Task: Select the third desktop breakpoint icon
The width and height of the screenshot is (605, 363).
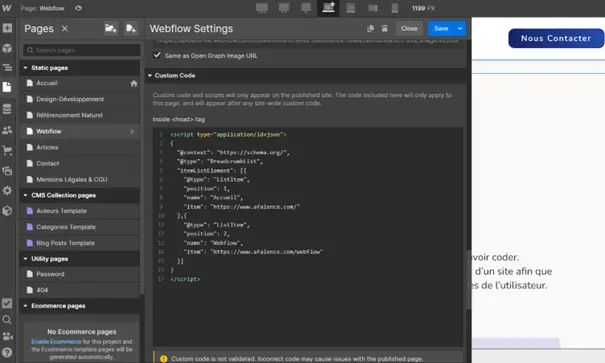Action: pyautogui.click(x=306, y=8)
